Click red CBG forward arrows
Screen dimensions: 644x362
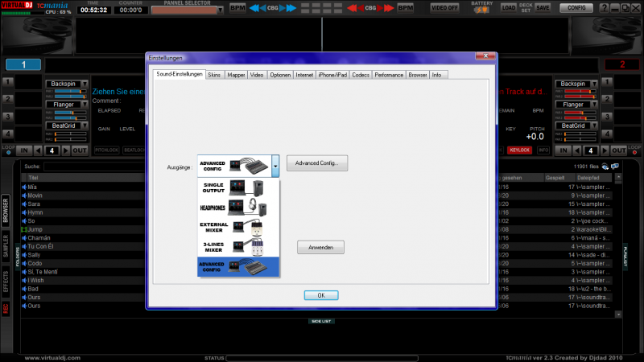[386, 8]
